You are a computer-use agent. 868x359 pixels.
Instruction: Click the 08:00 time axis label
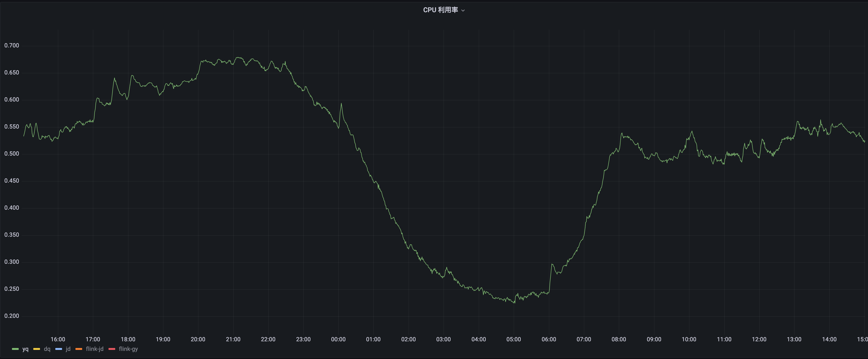click(619, 339)
